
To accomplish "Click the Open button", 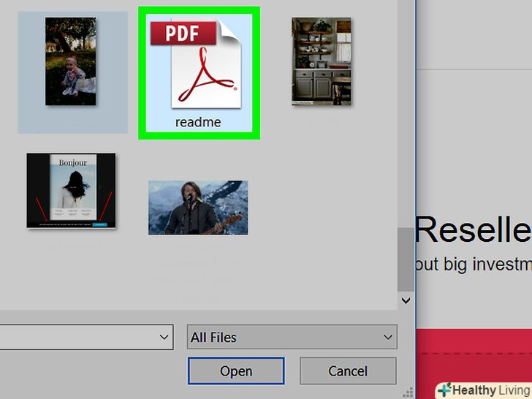I will coord(236,370).
